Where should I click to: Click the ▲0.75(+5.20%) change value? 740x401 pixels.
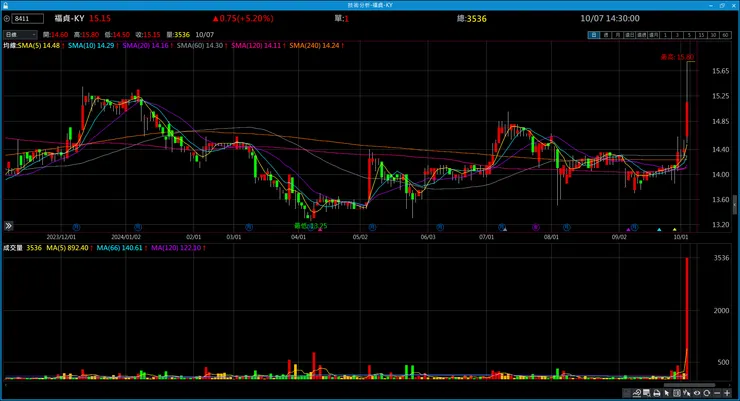point(243,18)
